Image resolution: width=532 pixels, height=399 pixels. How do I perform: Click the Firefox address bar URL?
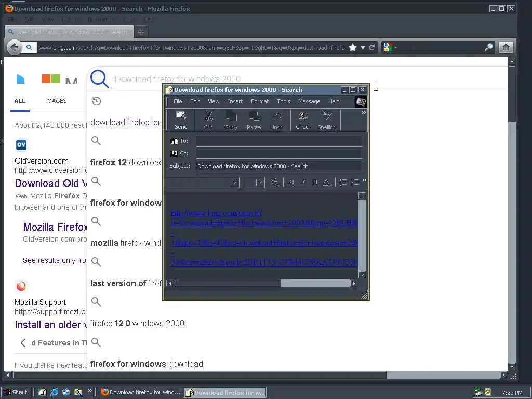(x=192, y=48)
